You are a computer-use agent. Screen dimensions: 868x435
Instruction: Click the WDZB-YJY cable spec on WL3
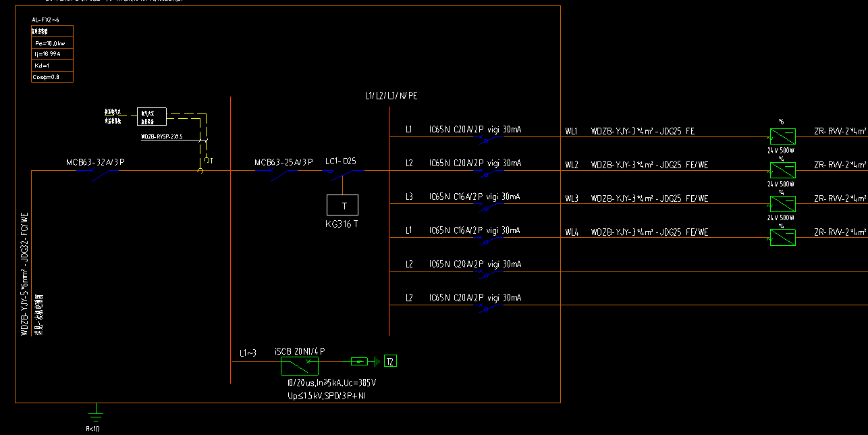(x=649, y=199)
